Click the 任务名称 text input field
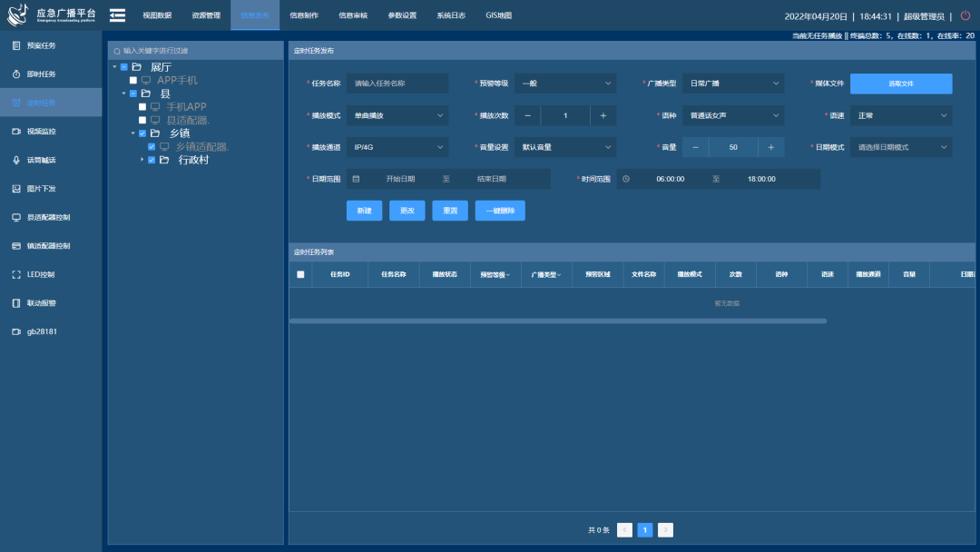This screenshot has height=552, width=980. [397, 84]
